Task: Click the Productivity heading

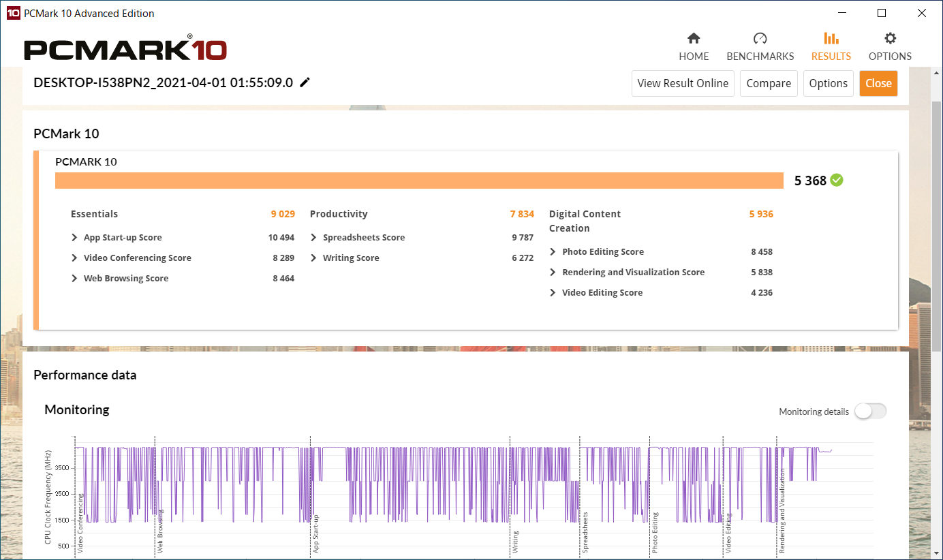Action: click(339, 214)
